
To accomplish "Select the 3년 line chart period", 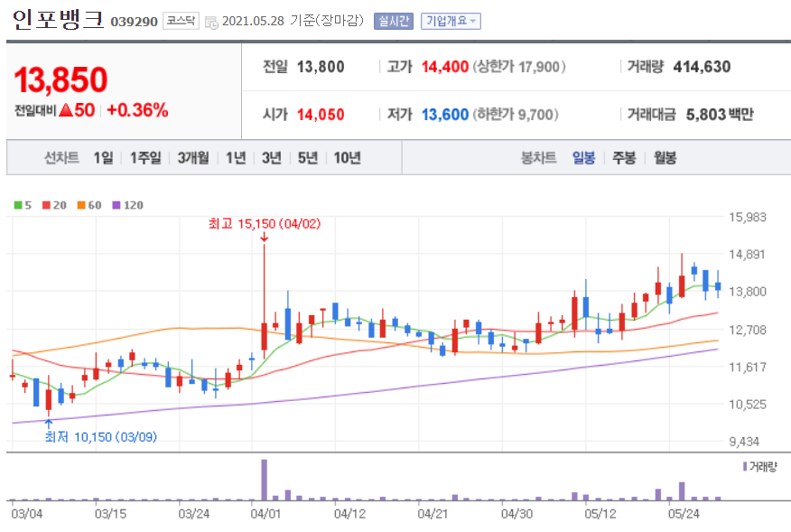I will pos(272,158).
